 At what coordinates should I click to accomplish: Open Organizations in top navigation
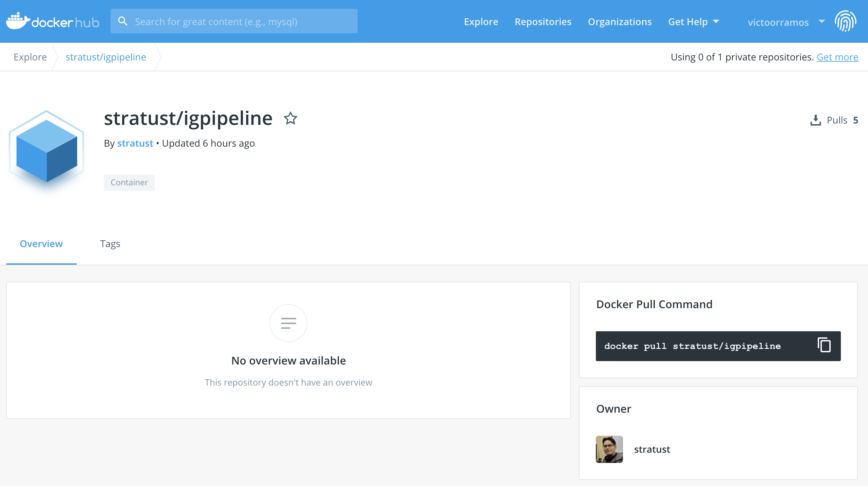click(620, 22)
